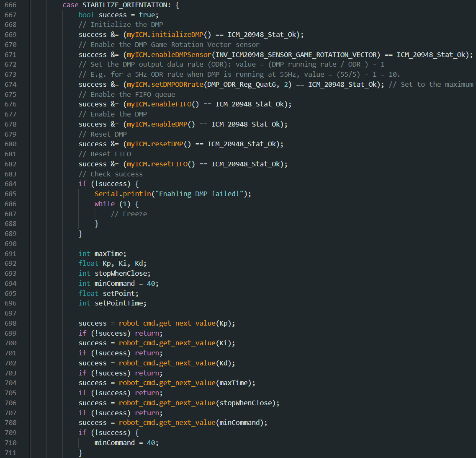Viewport: 476px width, 458px height.
Task: Select the INV_ICM20948_SENSOR_GAME_ROTATION_VECTOR argument
Action: (298, 55)
